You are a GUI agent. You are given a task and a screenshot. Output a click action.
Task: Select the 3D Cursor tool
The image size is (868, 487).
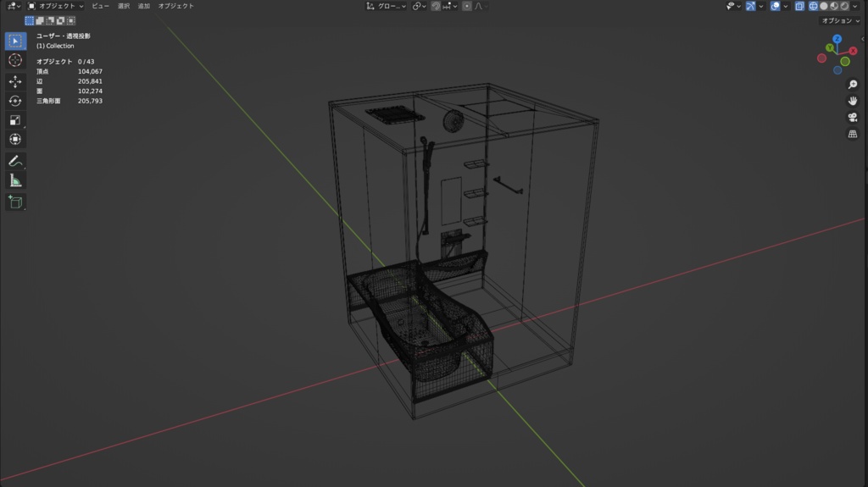tap(15, 60)
